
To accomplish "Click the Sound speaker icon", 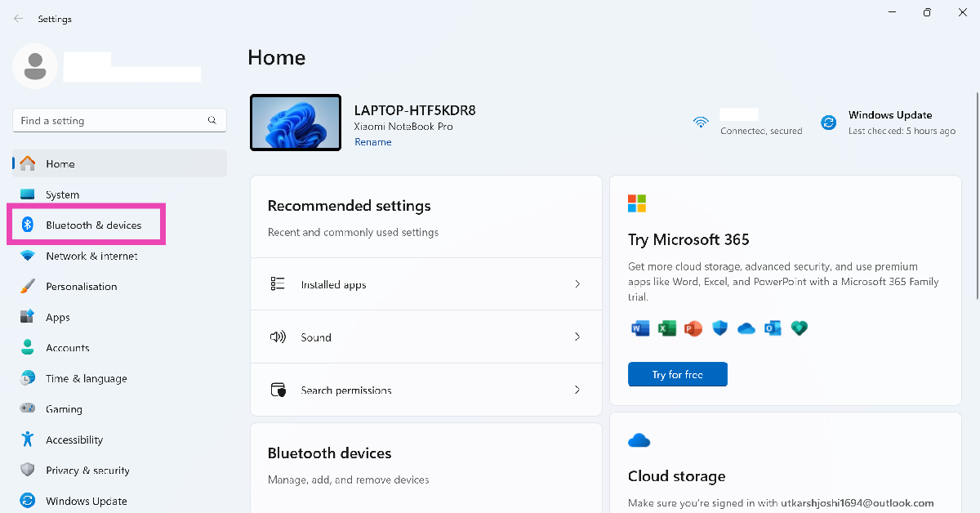I will pos(278,337).
